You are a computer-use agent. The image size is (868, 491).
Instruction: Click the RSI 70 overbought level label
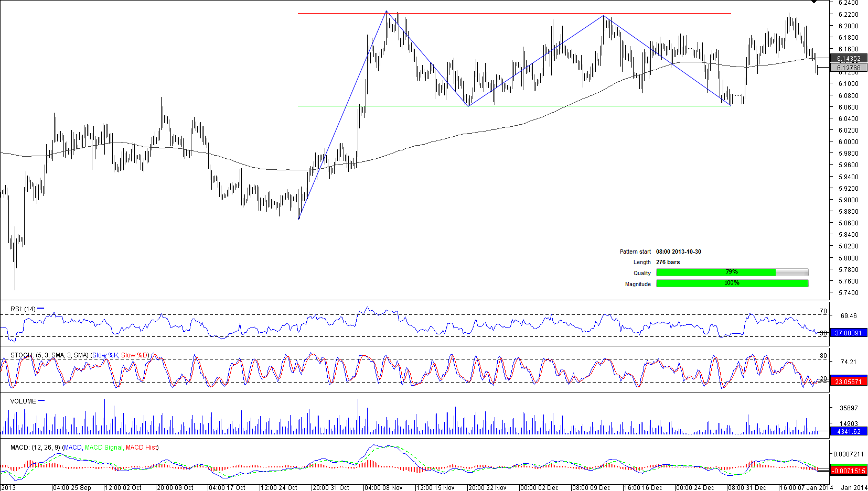823,311
